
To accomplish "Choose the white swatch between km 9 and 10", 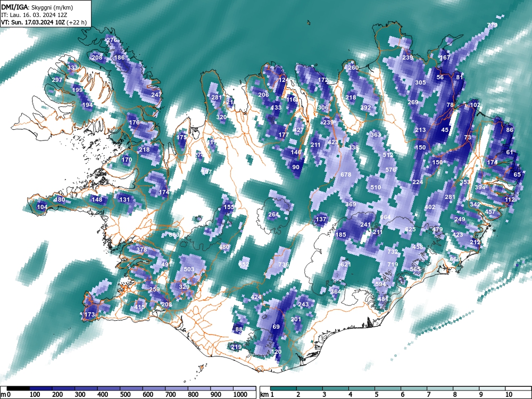I will pyautogui.click(x=492, y=388).
